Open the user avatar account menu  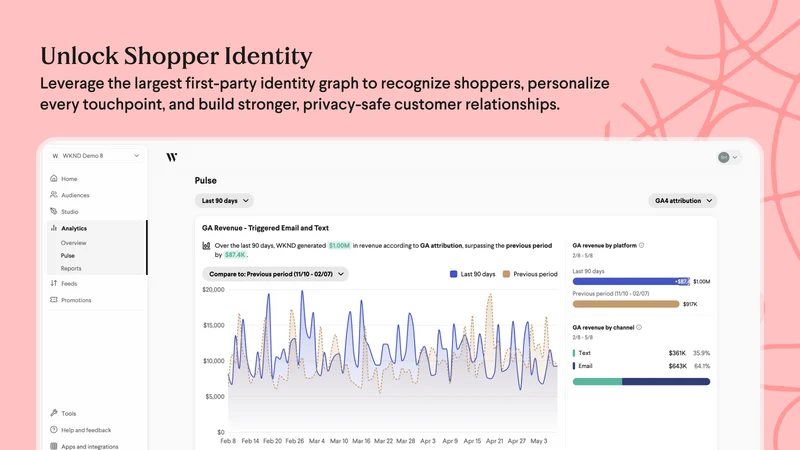tap(729, 157)
